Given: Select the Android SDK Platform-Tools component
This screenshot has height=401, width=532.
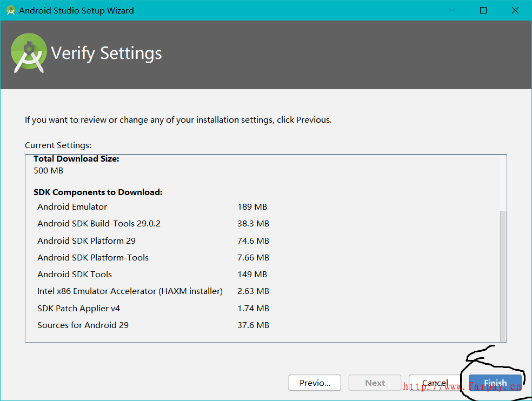Looking at the screenshot, I should (92, 257).
